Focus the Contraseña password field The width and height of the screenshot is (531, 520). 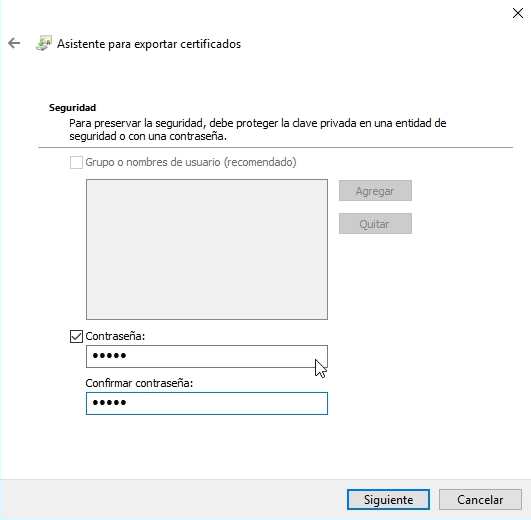click(207, 356)
